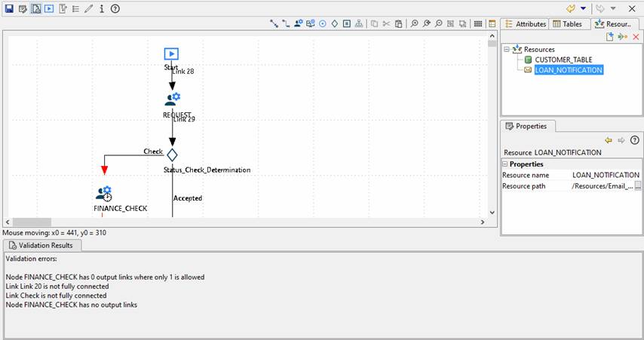Select CUSTOMER_TABLE in Resources tree
This screenshot has height=340, width=644.
(563, 60)
